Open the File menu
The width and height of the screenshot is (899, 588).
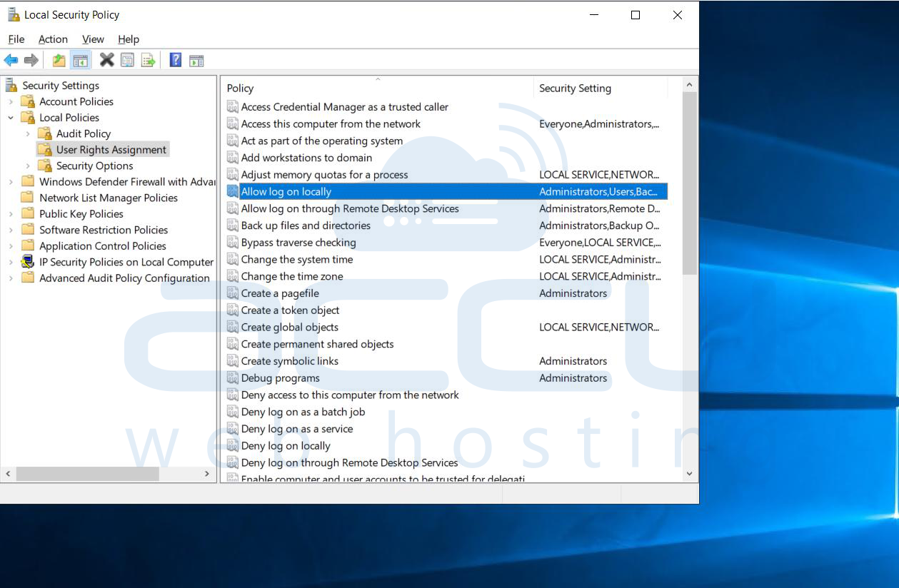coord(16,39)
